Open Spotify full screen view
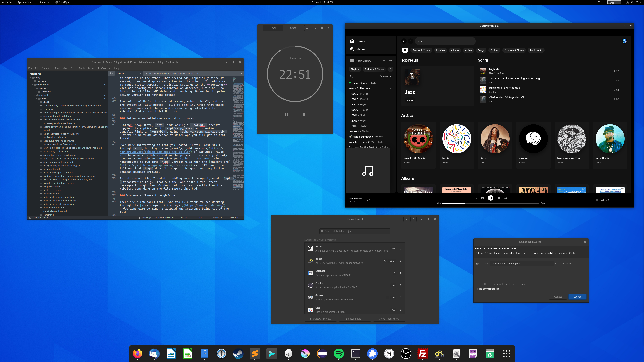Image resolution: width=644 pixels, height=362 pixels. pyautogui.click(x=630, y=200)
